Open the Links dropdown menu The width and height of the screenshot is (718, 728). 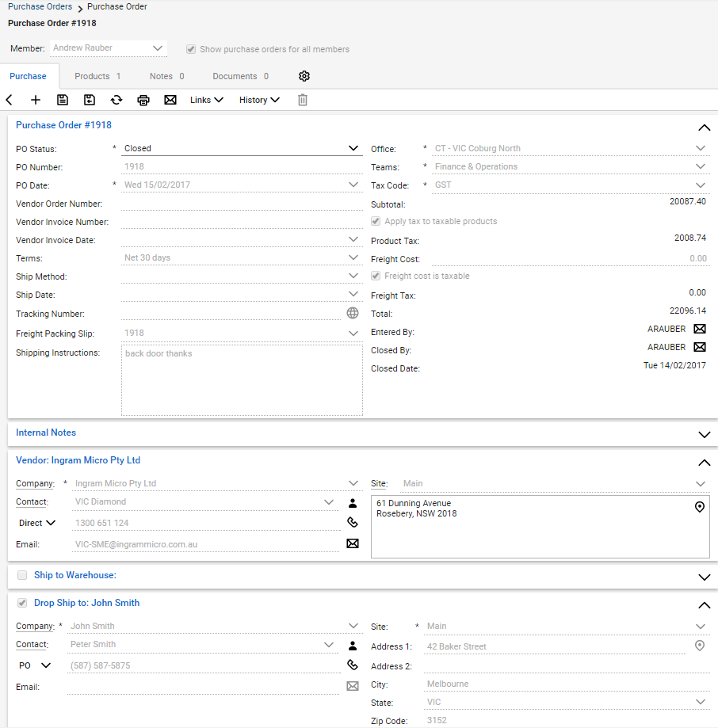206,100
